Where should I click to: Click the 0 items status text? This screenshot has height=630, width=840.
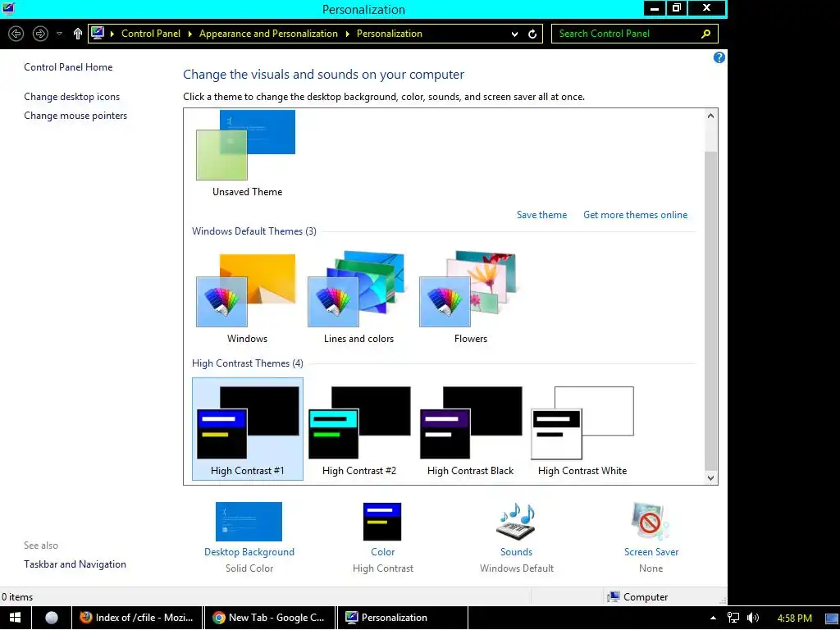(x=17, y=597)
